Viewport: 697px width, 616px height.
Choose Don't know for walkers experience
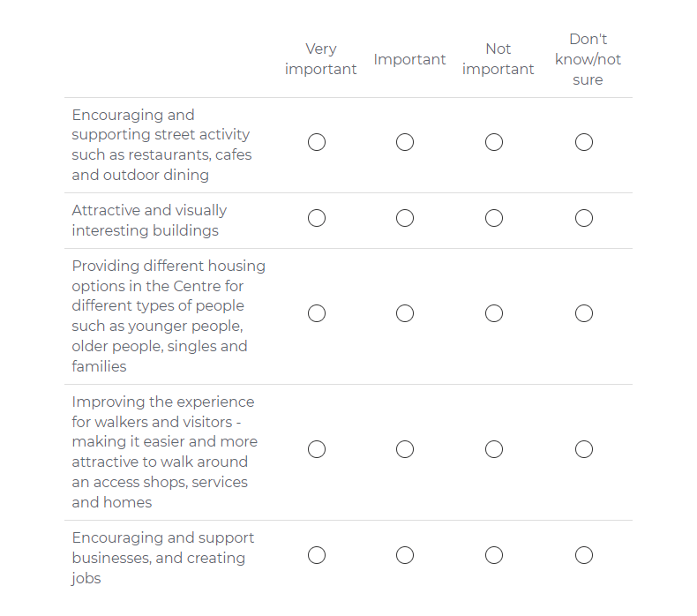pos(583,449)
